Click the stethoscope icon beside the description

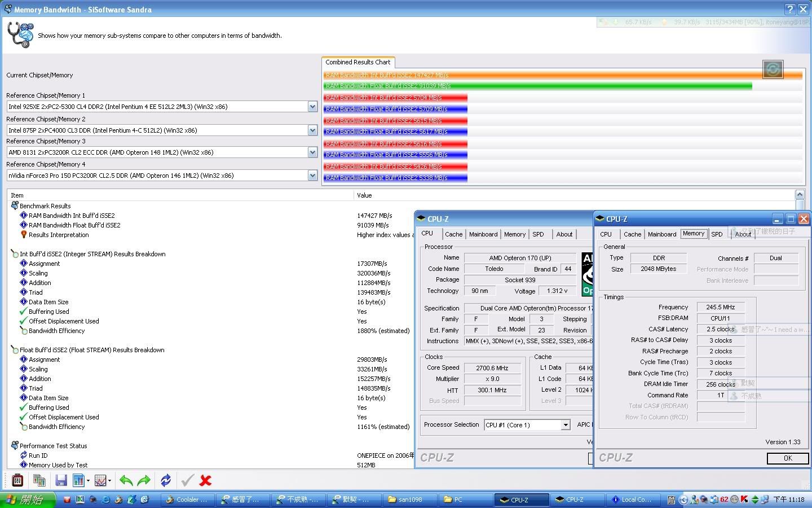(x=20, y=35)
